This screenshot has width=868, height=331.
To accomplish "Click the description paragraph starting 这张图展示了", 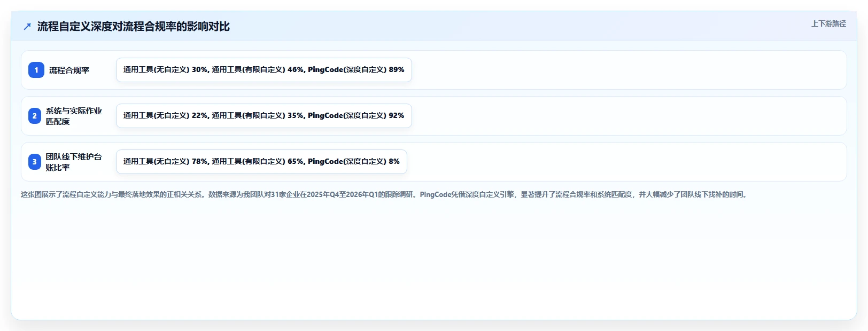I will [384, 194].
